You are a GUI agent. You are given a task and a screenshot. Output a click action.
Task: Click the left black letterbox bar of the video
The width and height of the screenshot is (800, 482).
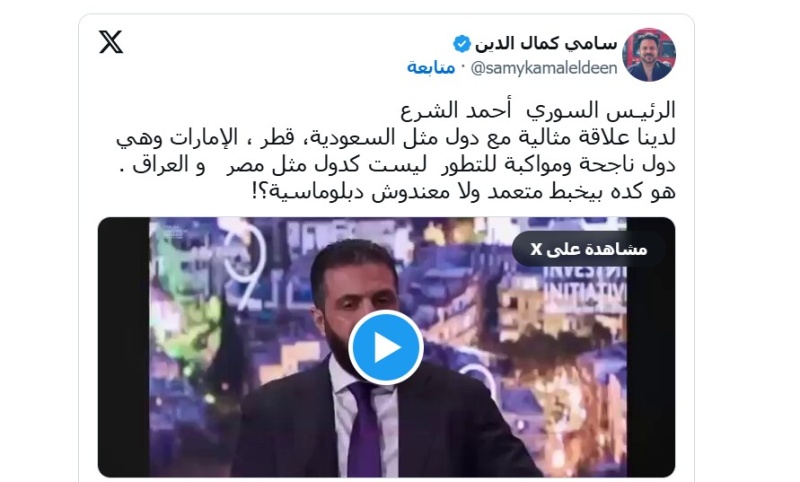click(x=123, y=347)
